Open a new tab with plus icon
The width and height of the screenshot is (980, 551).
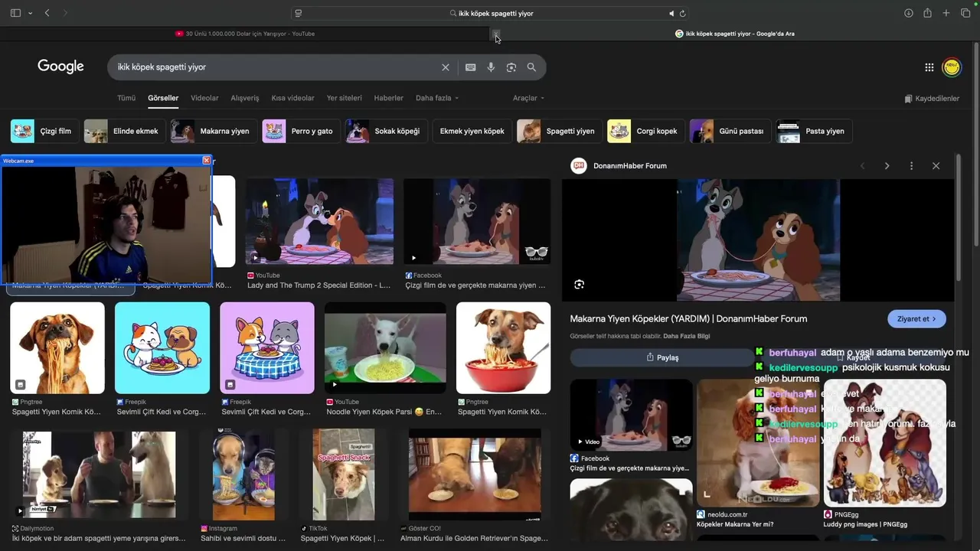pyautogui.click(x=946, y=13)
